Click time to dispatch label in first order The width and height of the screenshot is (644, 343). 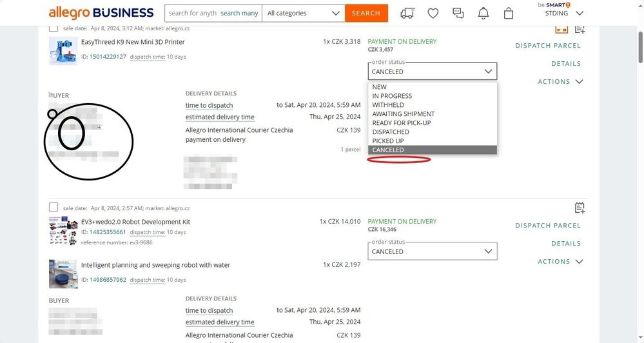(x=209, y=105)
